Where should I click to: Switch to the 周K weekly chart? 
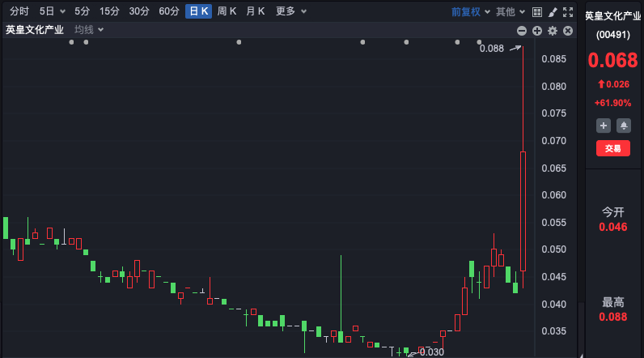[227, 11]
